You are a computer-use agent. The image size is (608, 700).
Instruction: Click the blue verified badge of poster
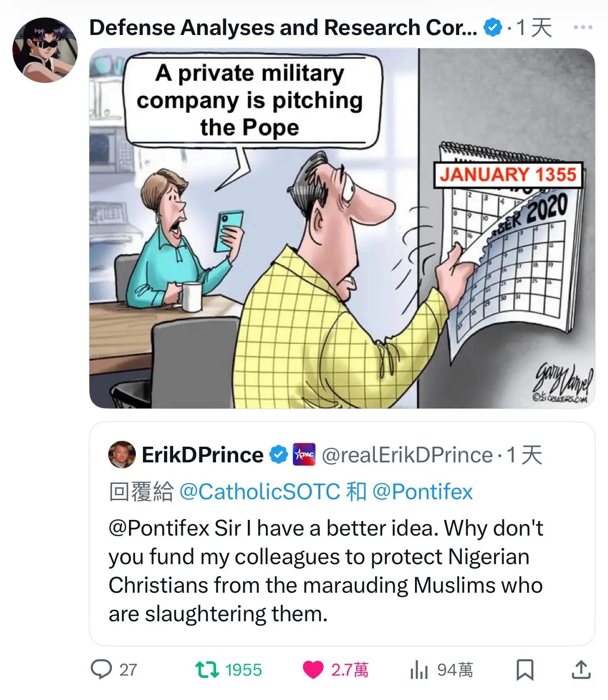click(492, 28)
